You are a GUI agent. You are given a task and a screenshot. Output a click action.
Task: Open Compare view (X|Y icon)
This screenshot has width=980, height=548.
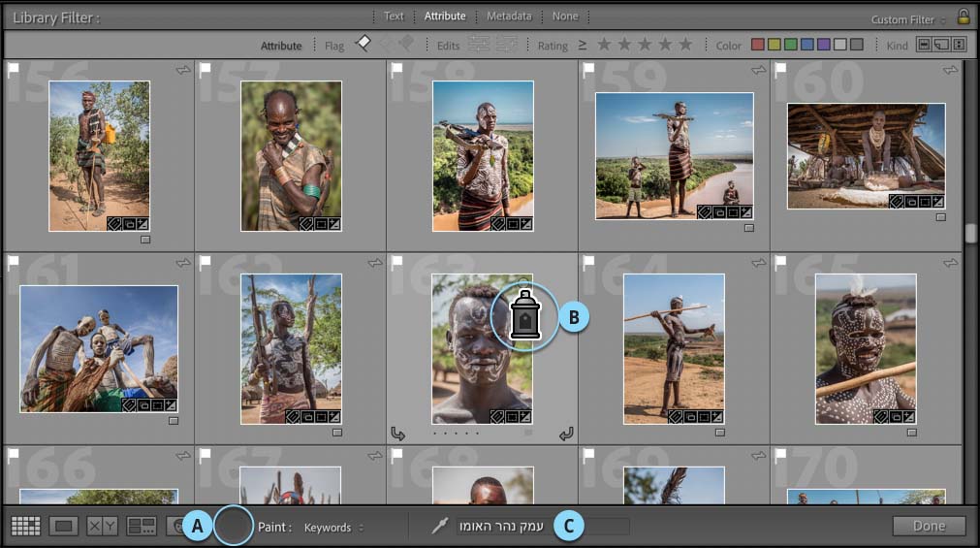[x=101, y=526]
